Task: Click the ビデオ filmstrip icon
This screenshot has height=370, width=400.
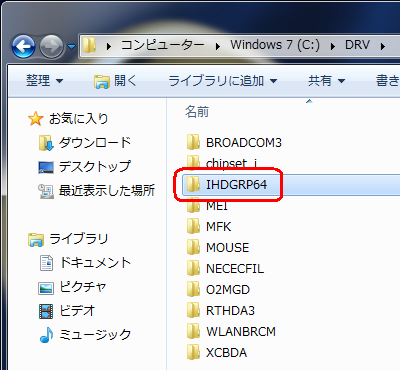Action: pyautogui.click(x=46, y=311)
